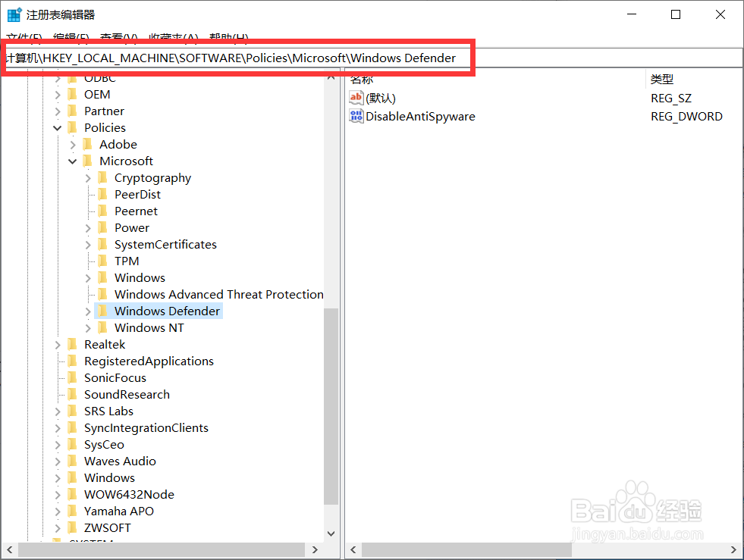Screen dimensions: 744x560
Task: Click the Yamaha APO folder icon
Action: (73, 512)
